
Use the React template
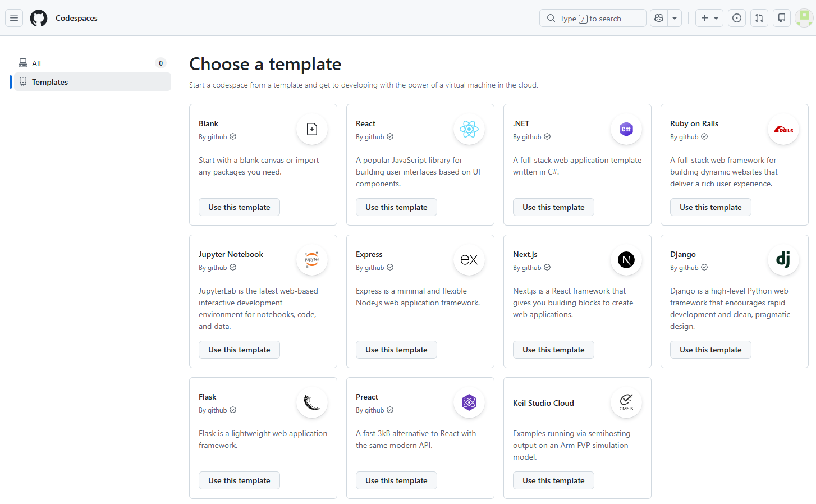tap(396, 207)
